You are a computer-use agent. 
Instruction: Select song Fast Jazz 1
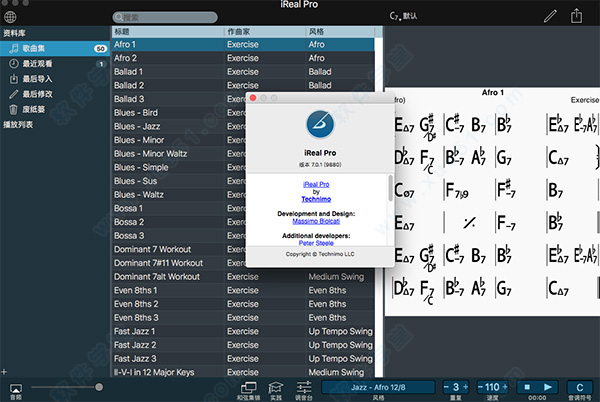click(x=243, y=331)
